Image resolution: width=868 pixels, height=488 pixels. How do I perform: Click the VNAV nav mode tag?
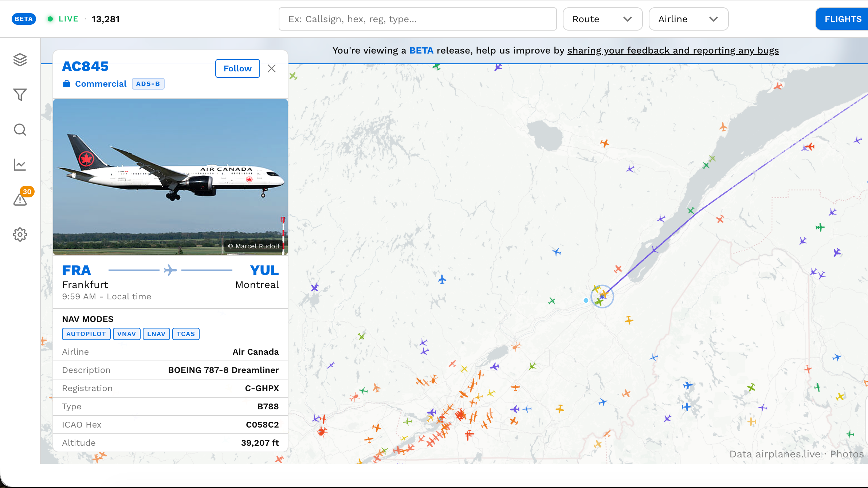(126, 334)
